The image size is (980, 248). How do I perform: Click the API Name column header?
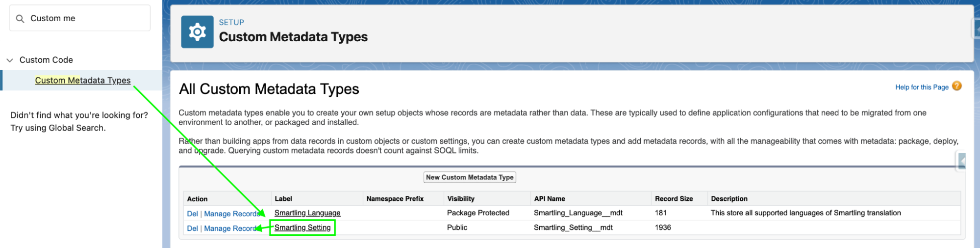[549, 199]
